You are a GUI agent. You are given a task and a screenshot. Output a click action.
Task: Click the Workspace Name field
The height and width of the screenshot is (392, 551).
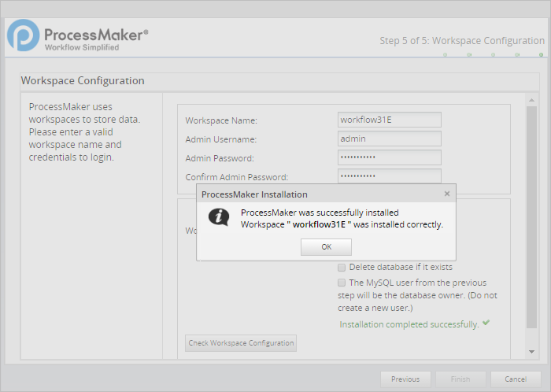point(389,120)
